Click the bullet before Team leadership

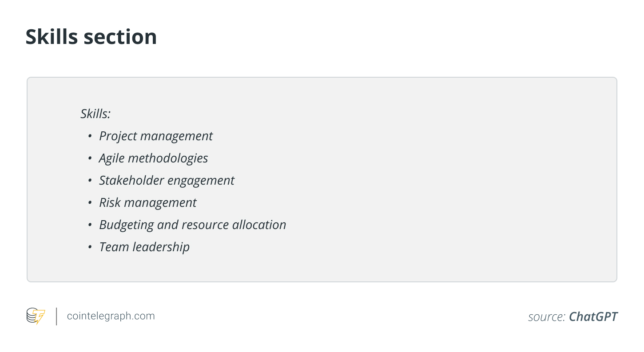click(90, 247)
